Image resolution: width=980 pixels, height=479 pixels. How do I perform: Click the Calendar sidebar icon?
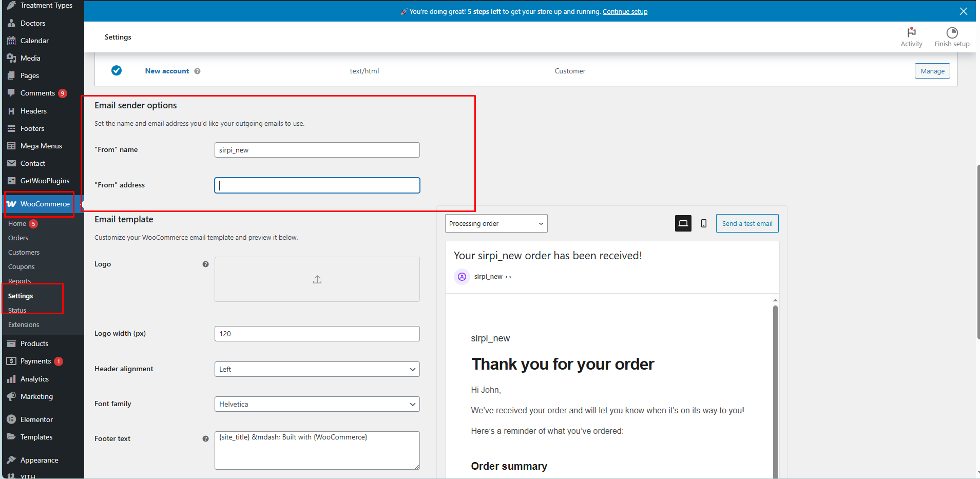11,41
